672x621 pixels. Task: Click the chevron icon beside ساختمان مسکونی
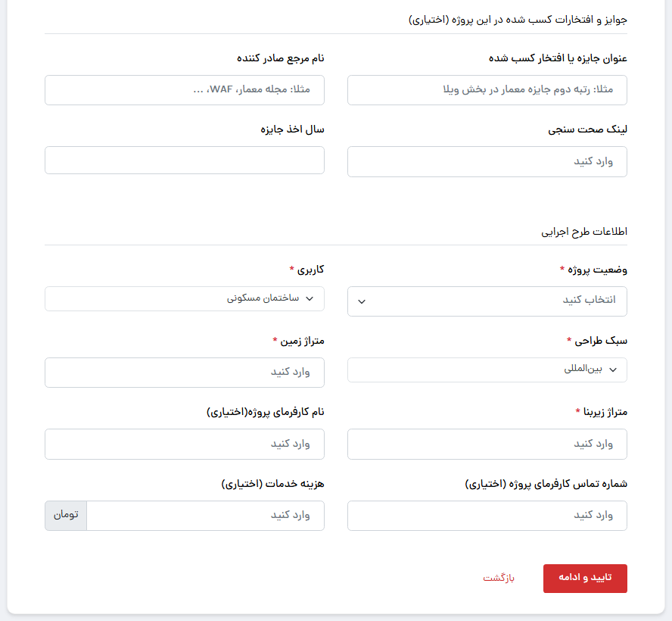310,299
